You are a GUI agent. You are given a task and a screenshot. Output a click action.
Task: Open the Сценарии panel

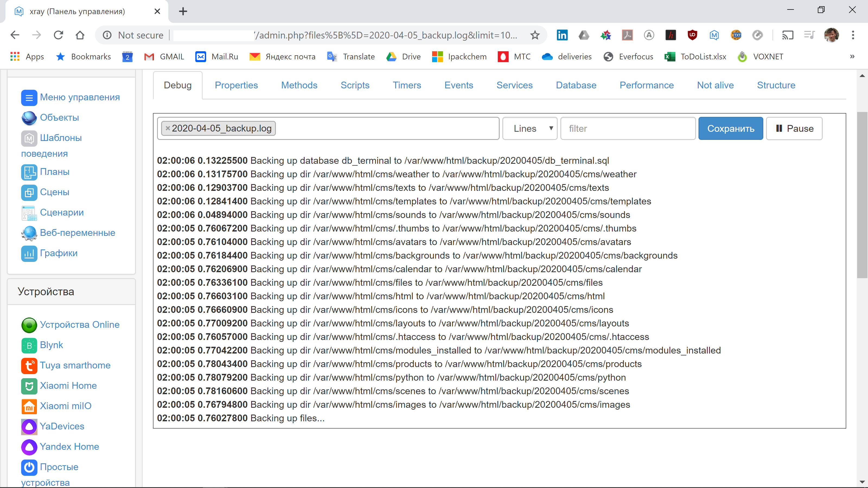point(62,212)
